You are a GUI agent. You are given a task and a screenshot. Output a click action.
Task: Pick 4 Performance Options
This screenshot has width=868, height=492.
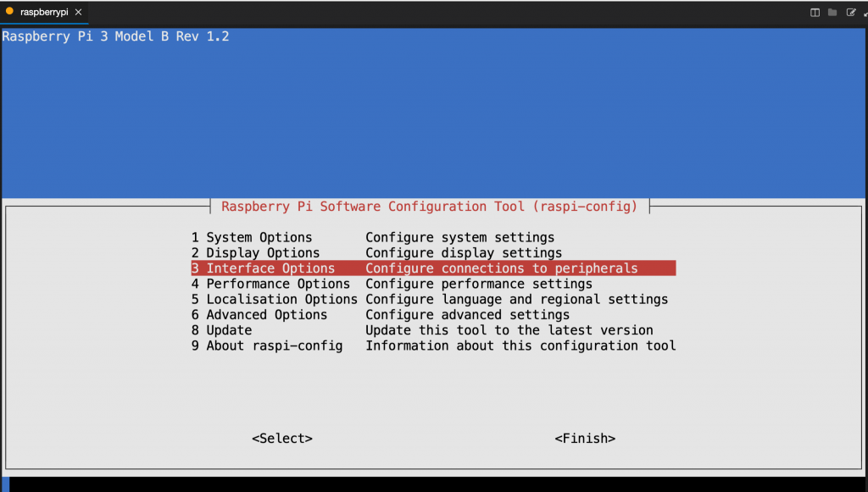(x=433, y=284)
